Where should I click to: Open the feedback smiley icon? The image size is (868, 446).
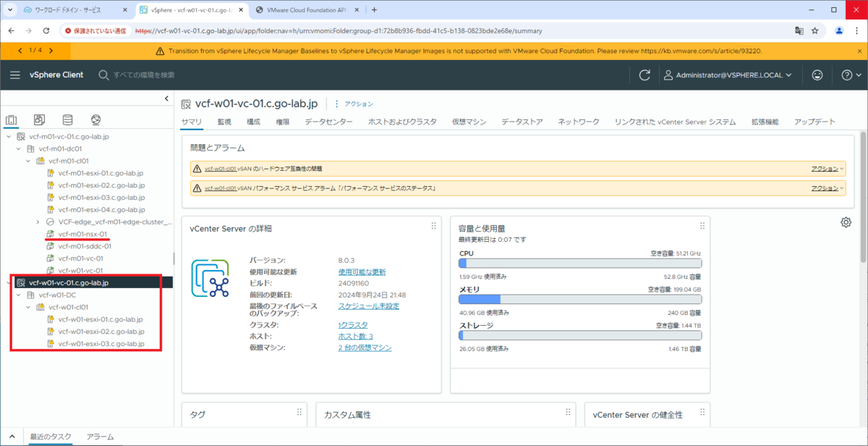(x=817, y=75)
